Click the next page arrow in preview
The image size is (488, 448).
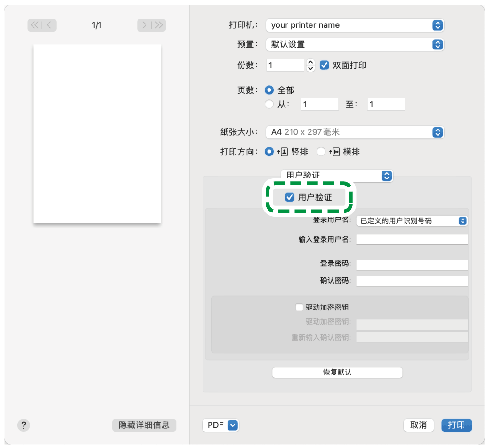[x=144, y=25]
